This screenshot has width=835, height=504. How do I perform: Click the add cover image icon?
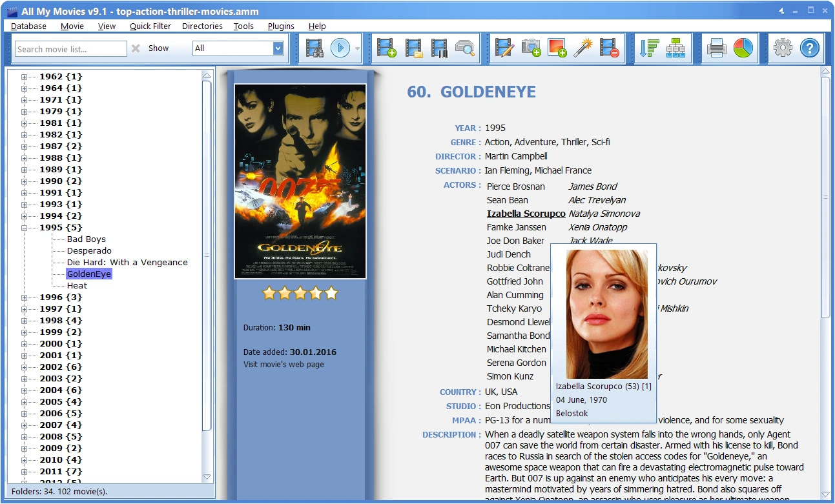[x=557, y=48]
